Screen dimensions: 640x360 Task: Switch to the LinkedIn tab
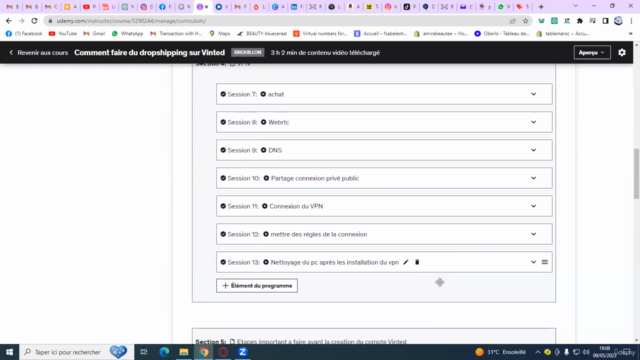pos(297,7)
